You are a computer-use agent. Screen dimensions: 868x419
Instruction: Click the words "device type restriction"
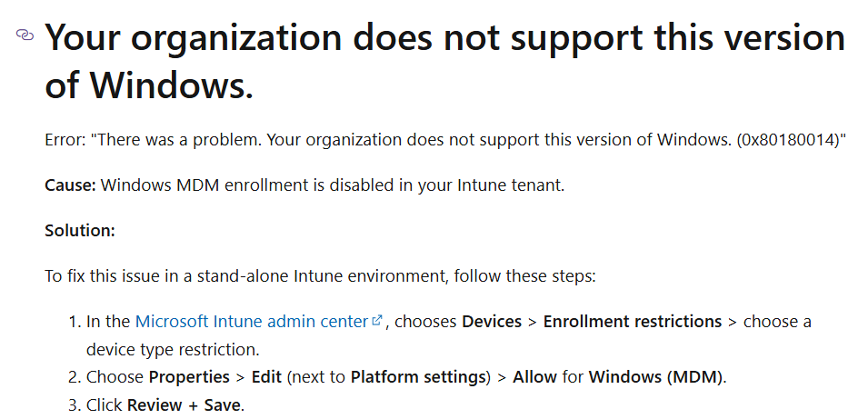173,349
